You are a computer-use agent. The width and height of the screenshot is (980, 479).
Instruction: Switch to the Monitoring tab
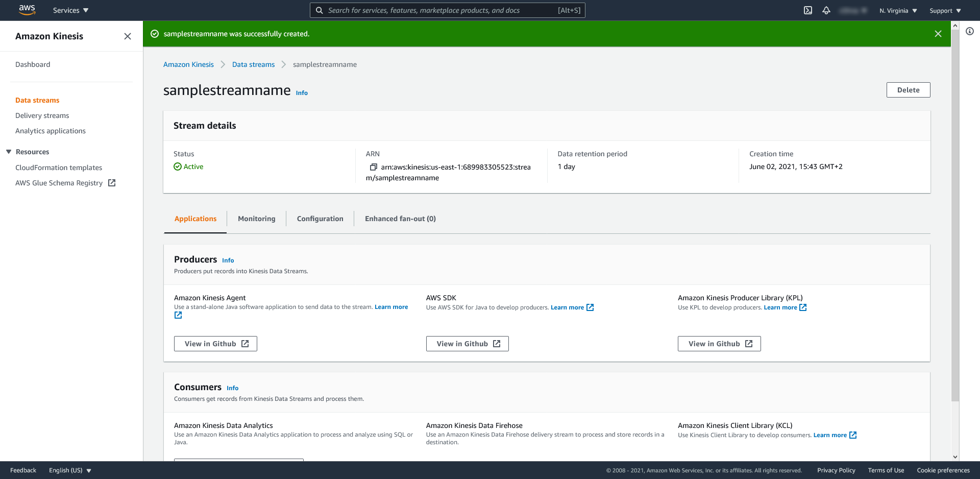click(x=256, y=219)
